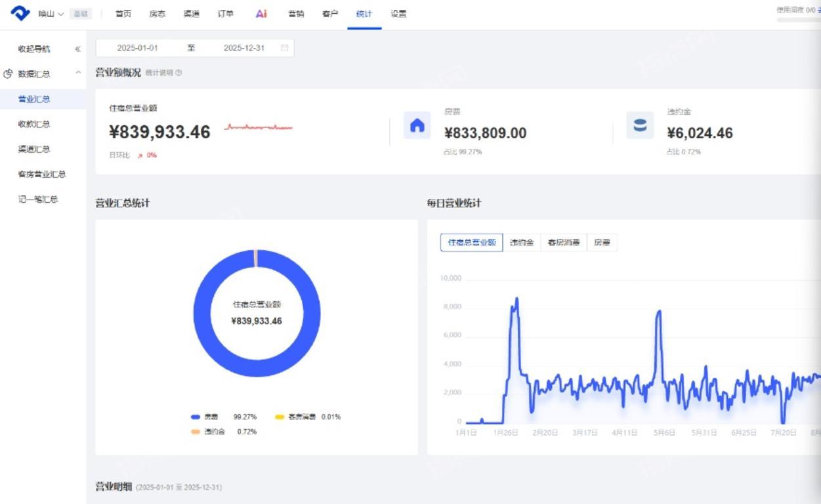Open the 渠道 top menu
This screenshot has height=504, width=821.
point(191,14)
